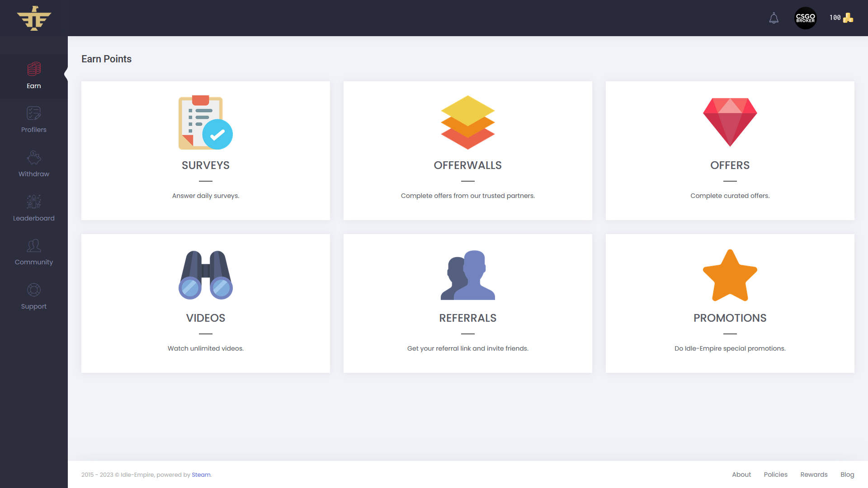Click the Idle-Empire eagle logo
Viewport: 868px width, 488px height.
[x=34, y=18]
